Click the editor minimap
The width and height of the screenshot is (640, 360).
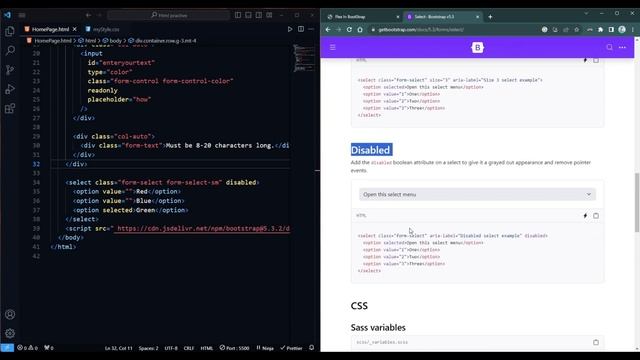304,59
